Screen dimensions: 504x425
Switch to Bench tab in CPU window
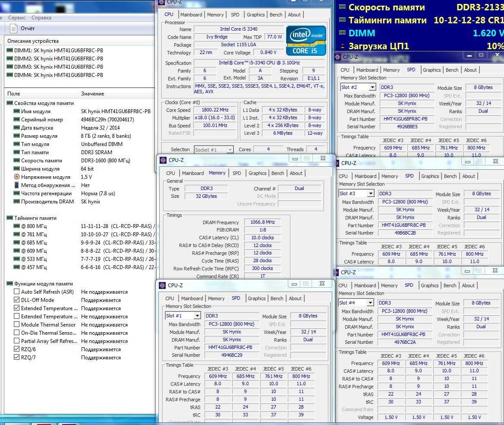coord(276,15)
